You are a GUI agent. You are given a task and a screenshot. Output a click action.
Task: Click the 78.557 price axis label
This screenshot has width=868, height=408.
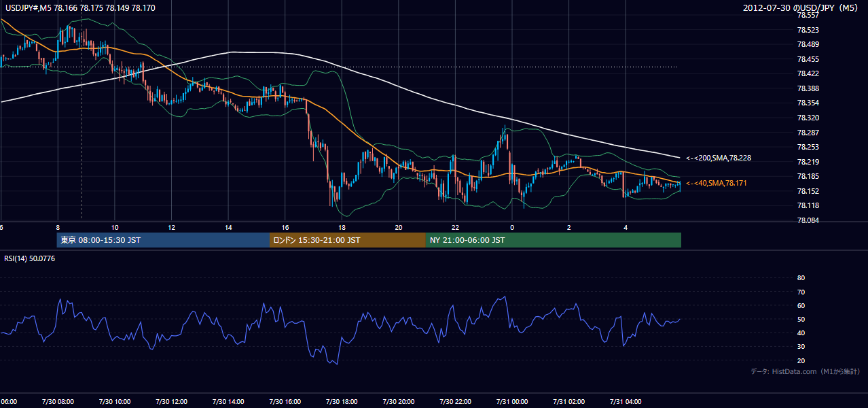[x=808, y=15]
